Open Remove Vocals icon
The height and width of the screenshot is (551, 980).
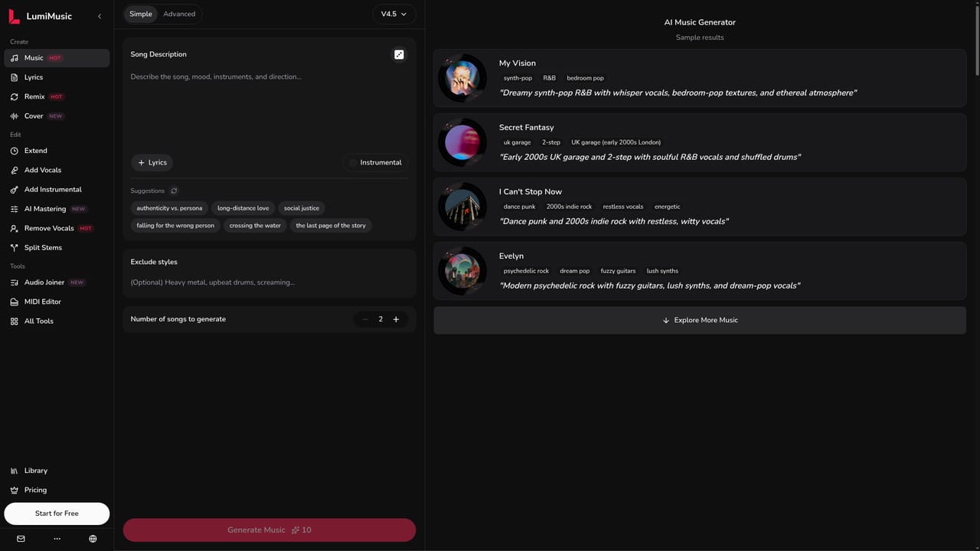[15, 228]
